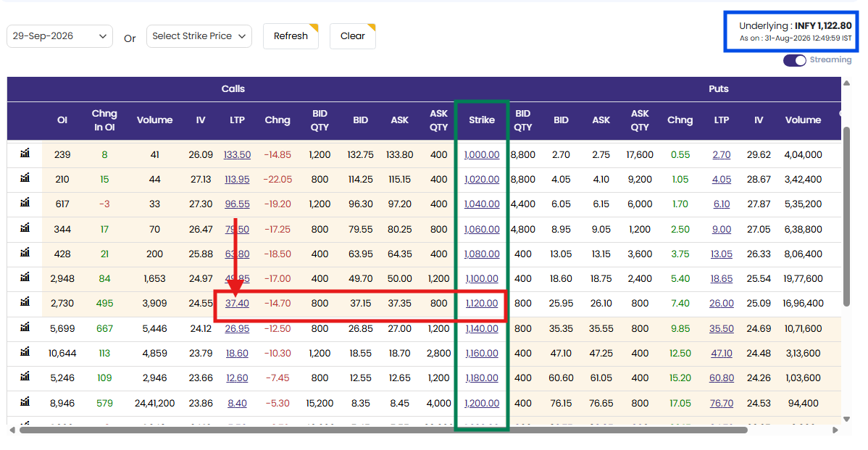868x450 pixels.
Task: Open call LTP 113.95 link
Action: [237, 179]
